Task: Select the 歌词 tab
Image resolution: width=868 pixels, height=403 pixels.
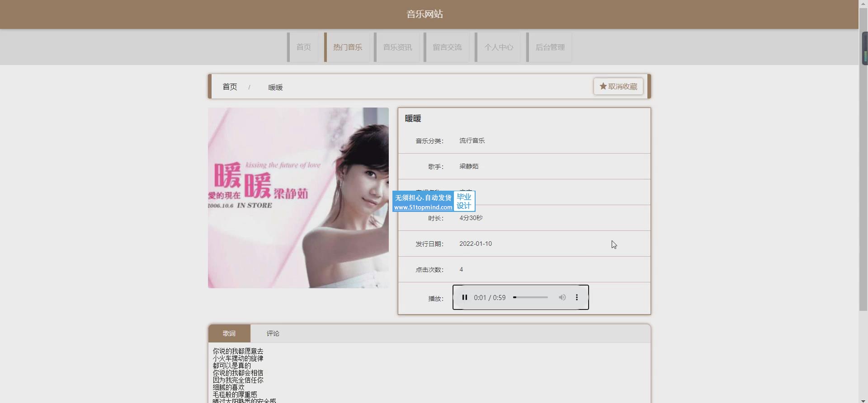Action: click(x=229, y=333)
